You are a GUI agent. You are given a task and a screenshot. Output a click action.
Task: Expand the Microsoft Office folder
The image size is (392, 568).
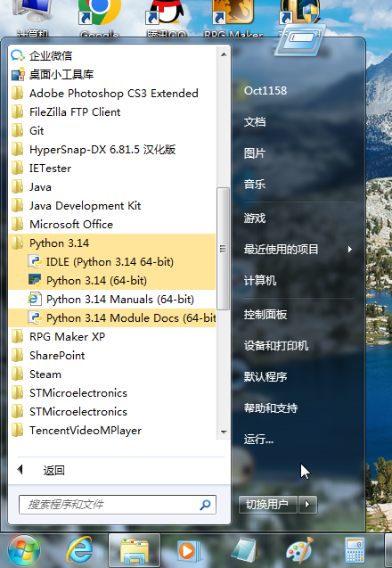tap(112, 224)
